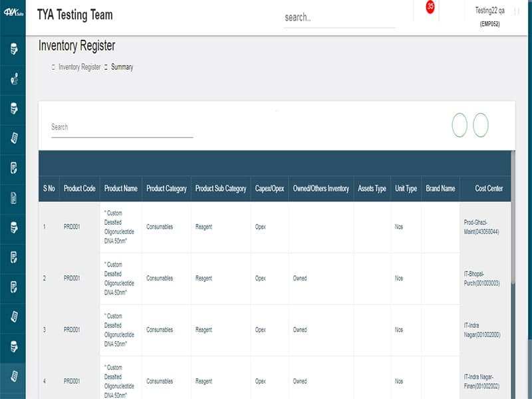Sort by Product Code column header
This screenshot has height=399, width=532.
point(79,189)
